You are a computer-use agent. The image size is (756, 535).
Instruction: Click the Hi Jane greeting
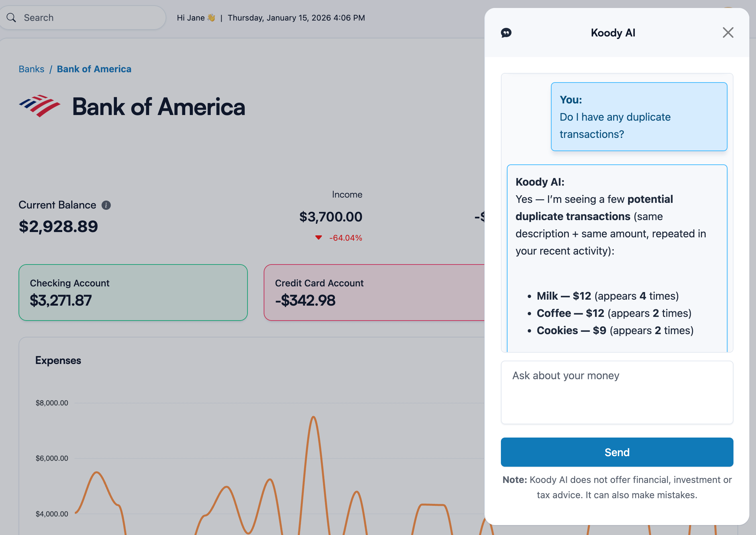(195, 18)
